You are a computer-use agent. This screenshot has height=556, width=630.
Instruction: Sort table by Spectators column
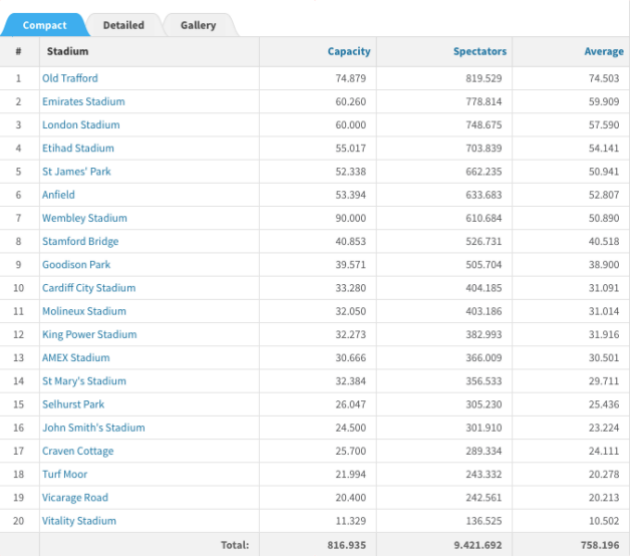(x=480, y=51)
